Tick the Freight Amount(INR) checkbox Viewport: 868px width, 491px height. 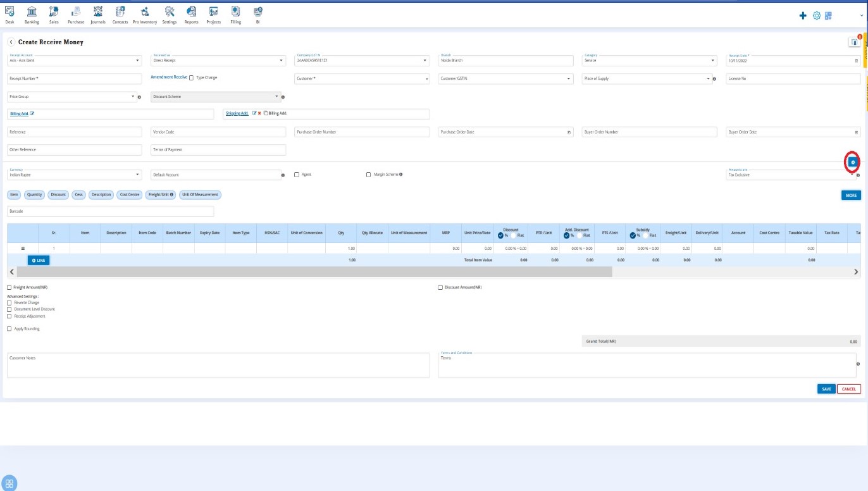click(9, 287)
